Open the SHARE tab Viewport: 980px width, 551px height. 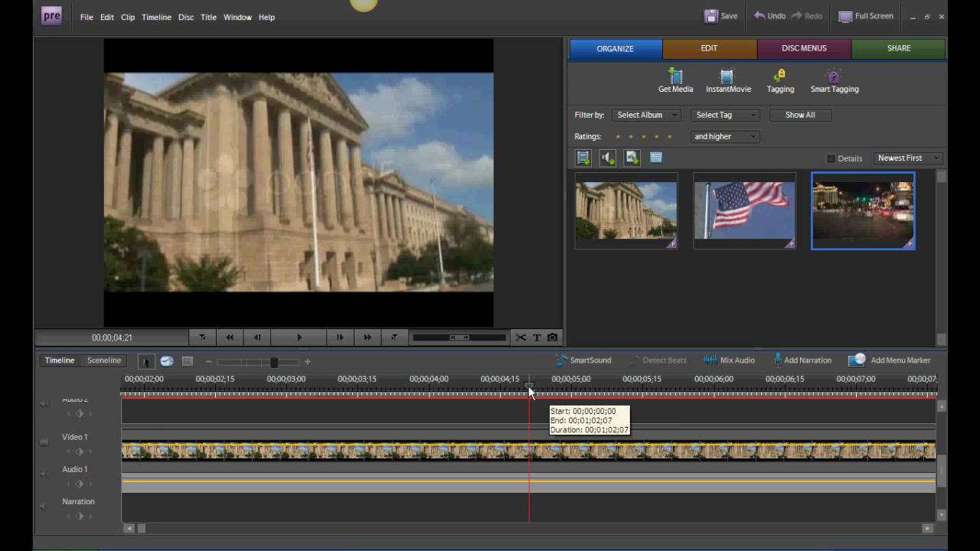[x=899, y=48]
